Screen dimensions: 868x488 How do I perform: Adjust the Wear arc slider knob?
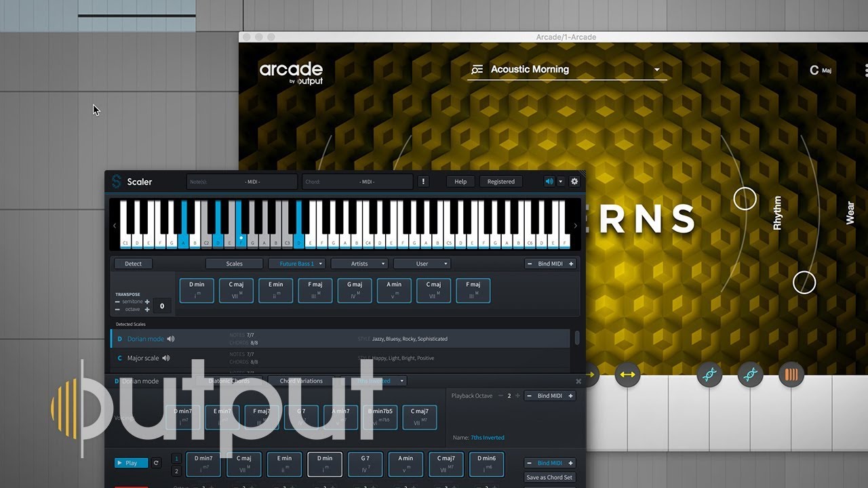[x=804, y=282]
